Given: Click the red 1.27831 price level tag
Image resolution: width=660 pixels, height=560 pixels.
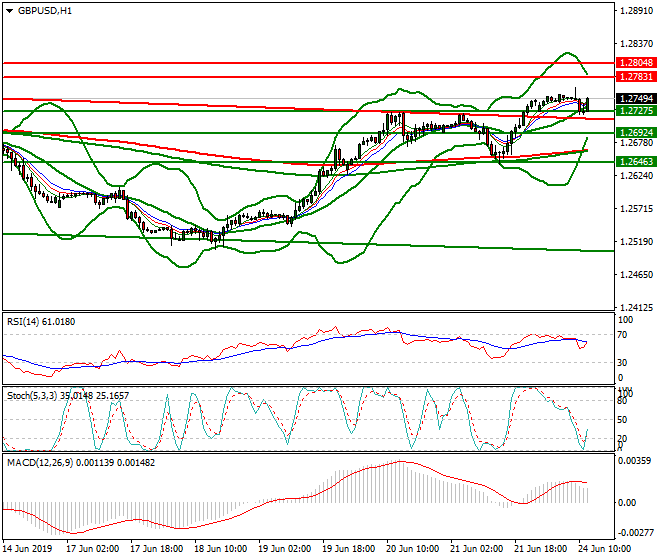Looking at the screenshot, I should (635, 77).
